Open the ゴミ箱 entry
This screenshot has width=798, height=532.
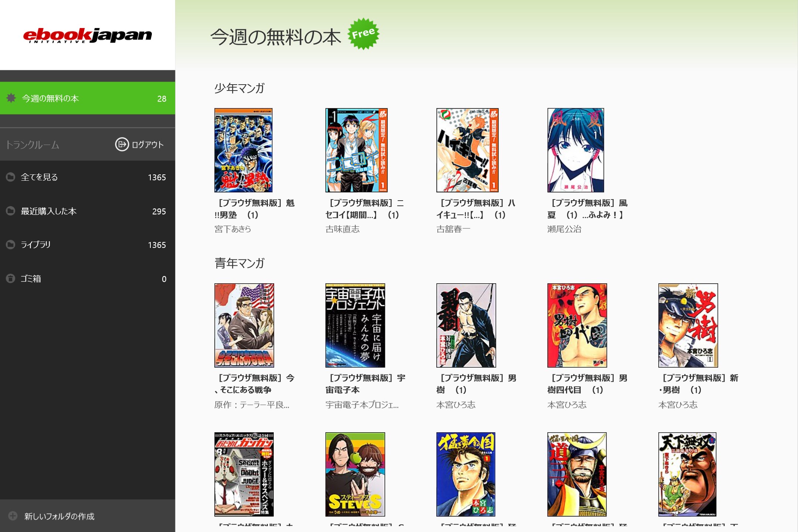88,279
